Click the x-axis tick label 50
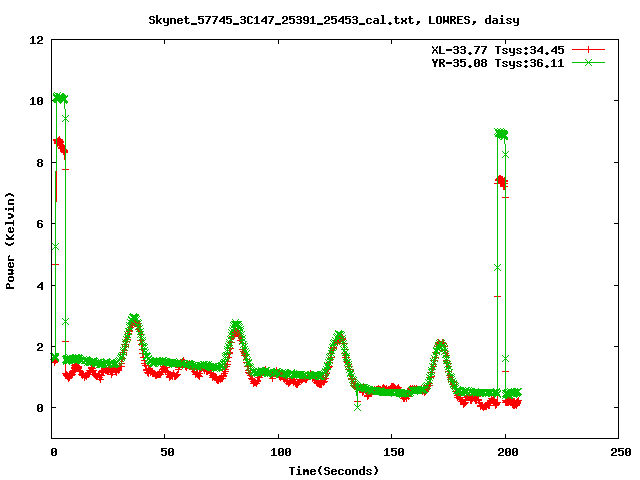 pos(167,452)
